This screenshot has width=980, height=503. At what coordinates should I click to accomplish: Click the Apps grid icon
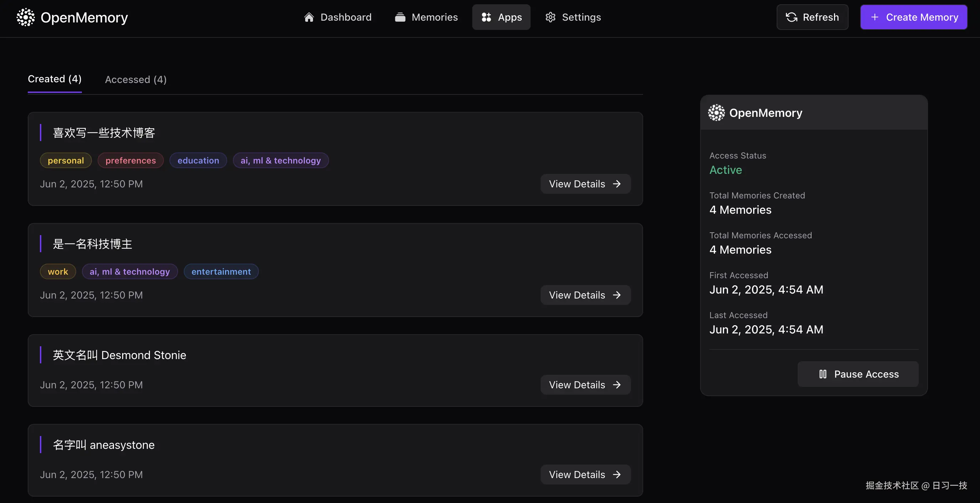[486, 17]
